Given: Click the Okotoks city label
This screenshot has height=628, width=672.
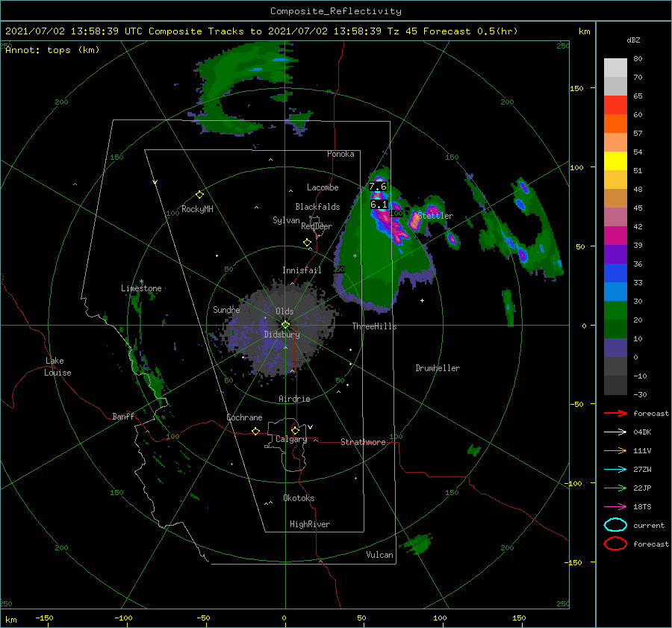Looking at the screenshot, I should 299,498.
